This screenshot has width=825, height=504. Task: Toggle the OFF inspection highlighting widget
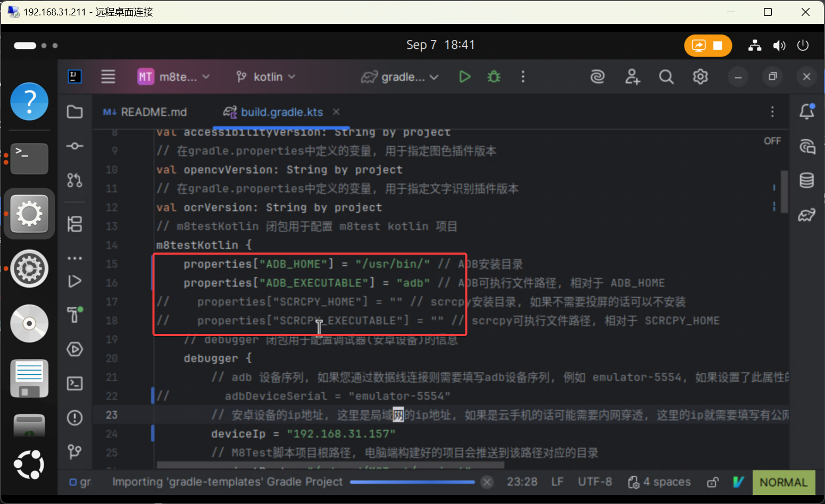pos(772,141)
